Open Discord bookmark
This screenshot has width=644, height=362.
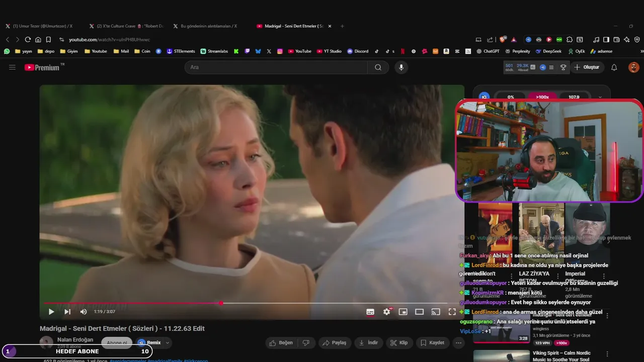tap(358, 51)
